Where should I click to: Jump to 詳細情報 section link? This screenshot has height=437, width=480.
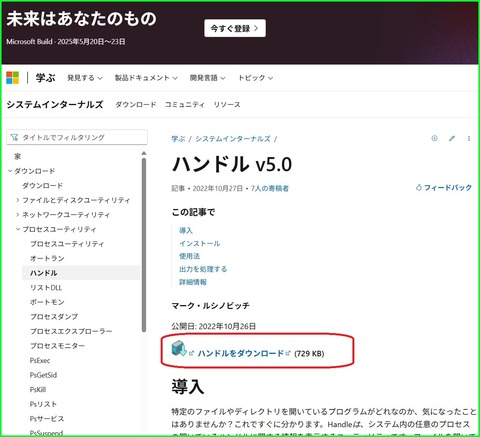point(193,282)
